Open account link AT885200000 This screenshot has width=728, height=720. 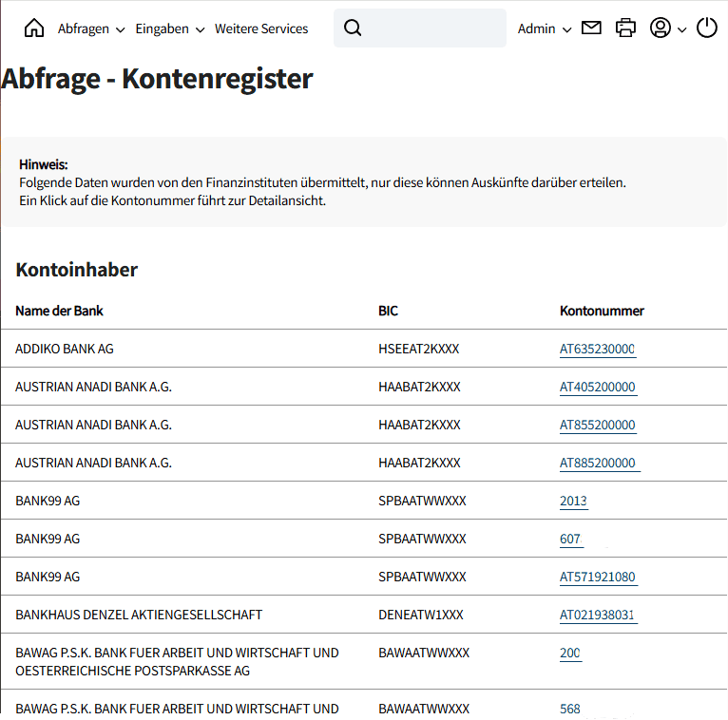(598, 463)
